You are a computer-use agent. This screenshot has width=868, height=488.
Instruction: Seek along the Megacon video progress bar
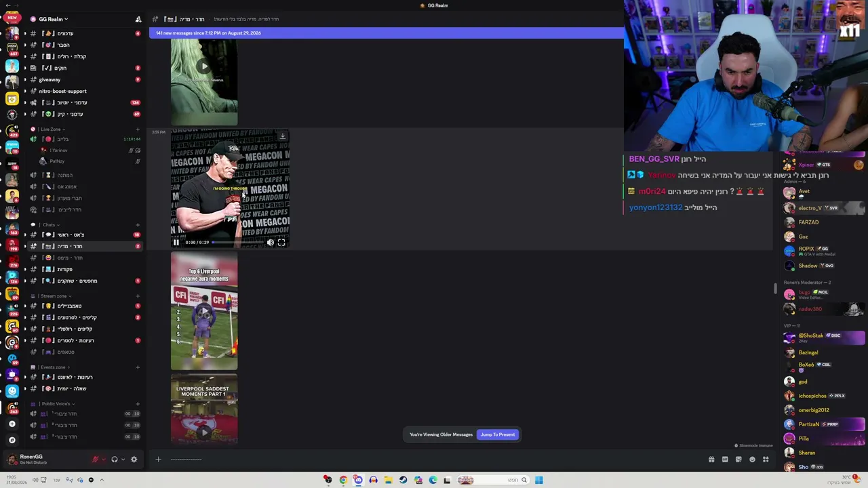(239, 242)
